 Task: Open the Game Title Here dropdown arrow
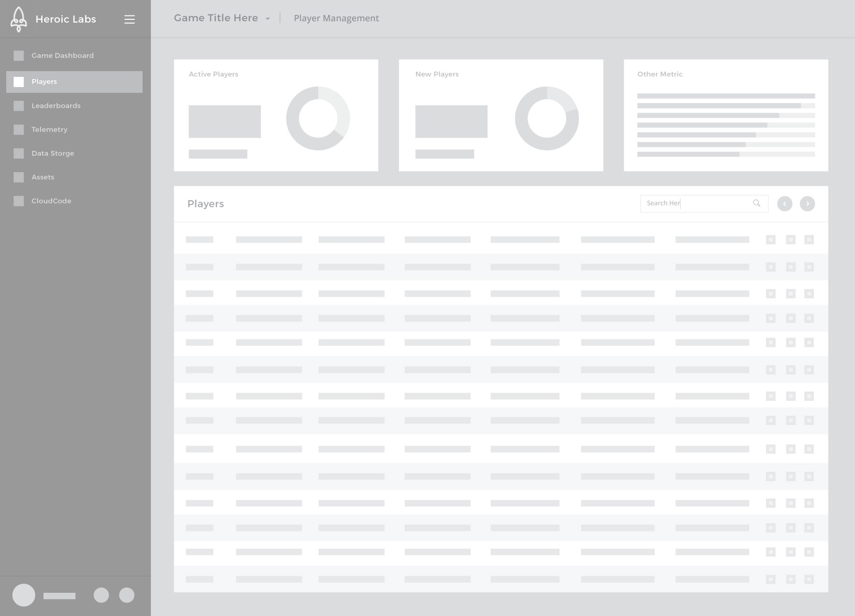[x=267, y=19]
